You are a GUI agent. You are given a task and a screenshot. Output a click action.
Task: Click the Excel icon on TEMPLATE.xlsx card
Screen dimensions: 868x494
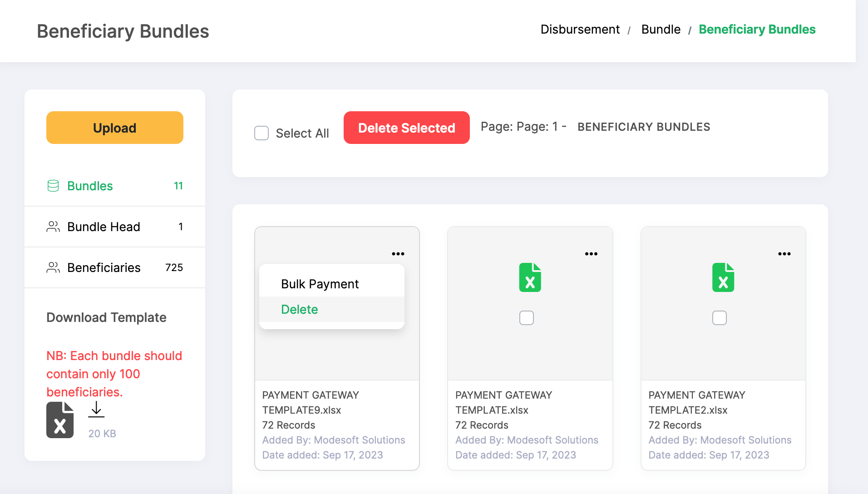pos(530,277)
